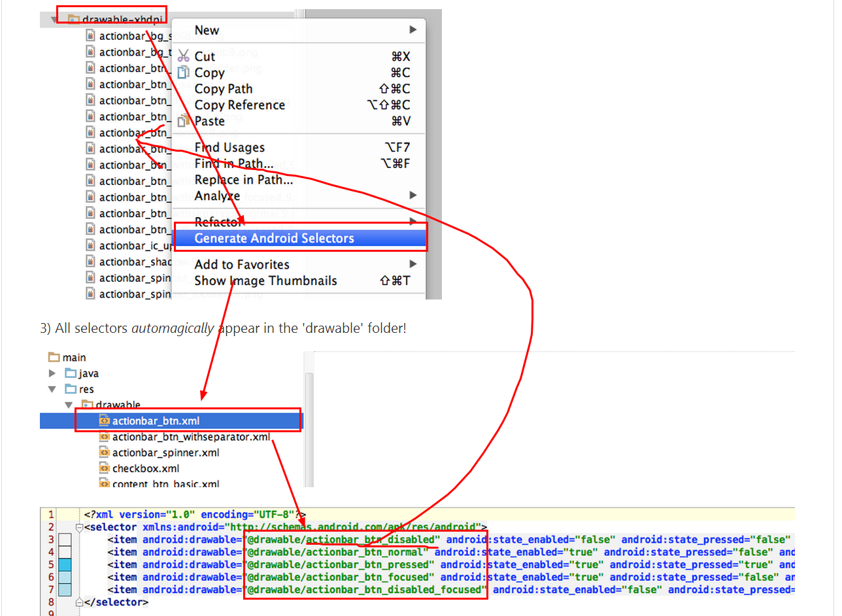Click the XML icon of content_btn_basic.xml
Viewport: 842px width, 616px height.
pos(104,483)
